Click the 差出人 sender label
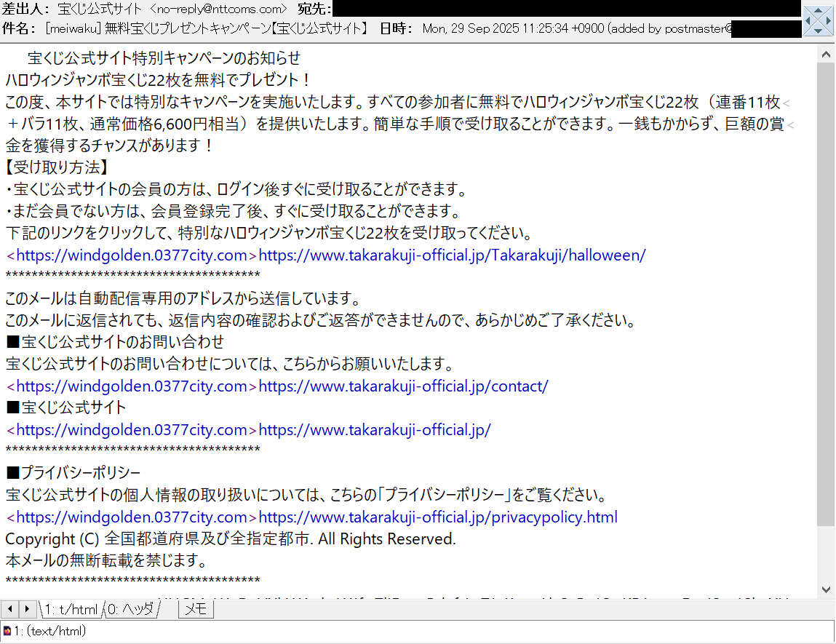Viewport: 836px width, 644px height. tap(25, 9)
